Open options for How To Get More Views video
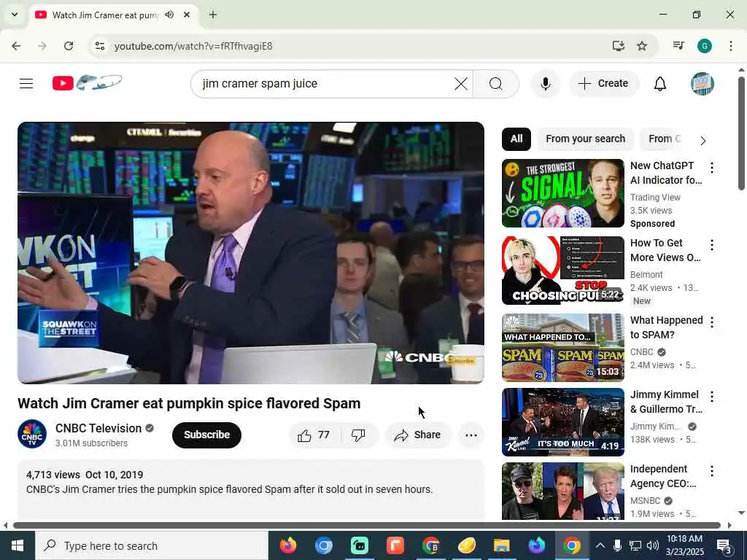 (711, 245)
